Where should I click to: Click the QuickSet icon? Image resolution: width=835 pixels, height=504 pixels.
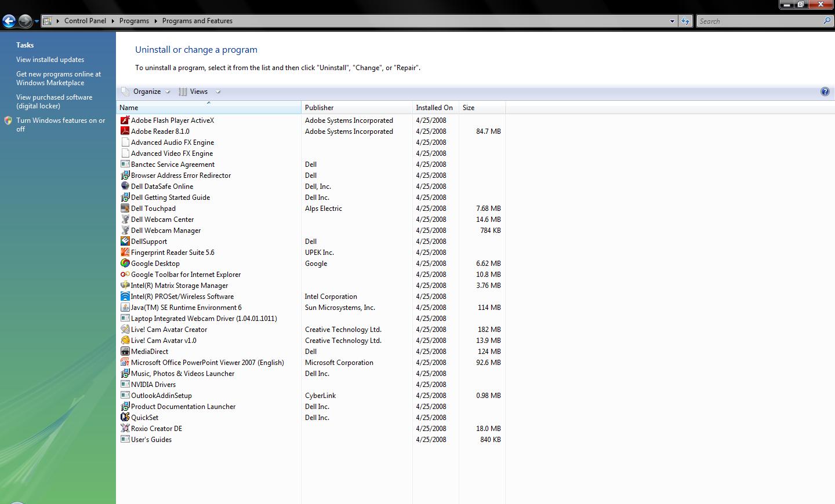point(125,417)
